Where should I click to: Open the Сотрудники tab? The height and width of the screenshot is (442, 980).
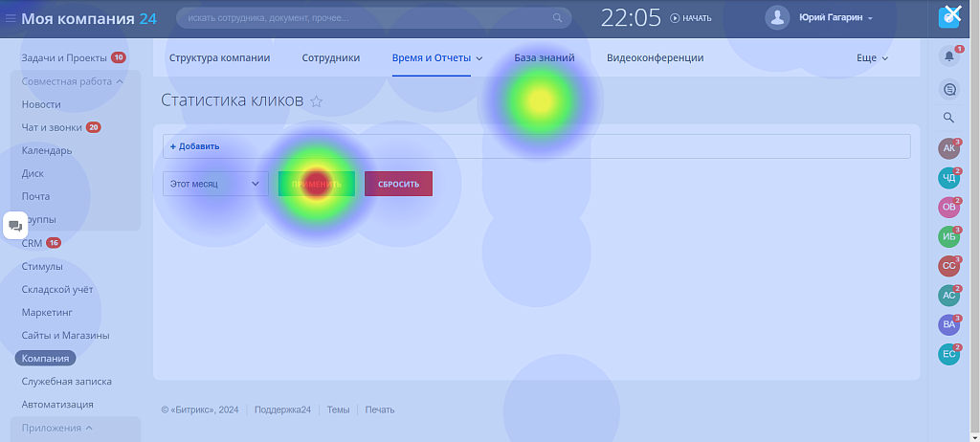coord(331,58)
